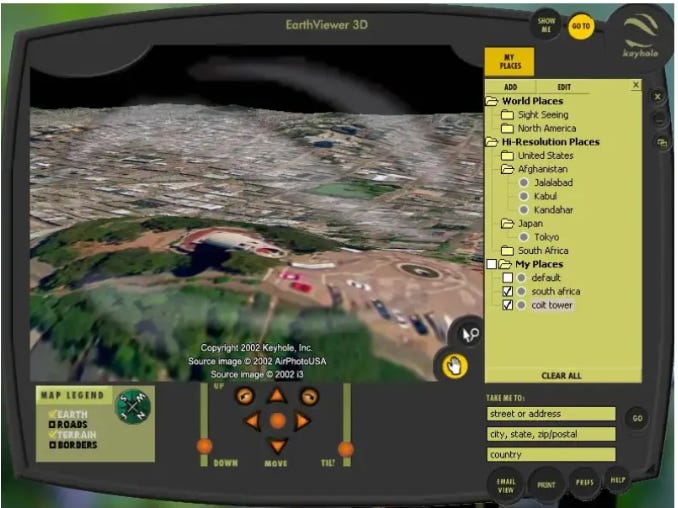Screen dimensions: 678x508
Task: Select the pointer zoom tool
Action: [470, 334]
